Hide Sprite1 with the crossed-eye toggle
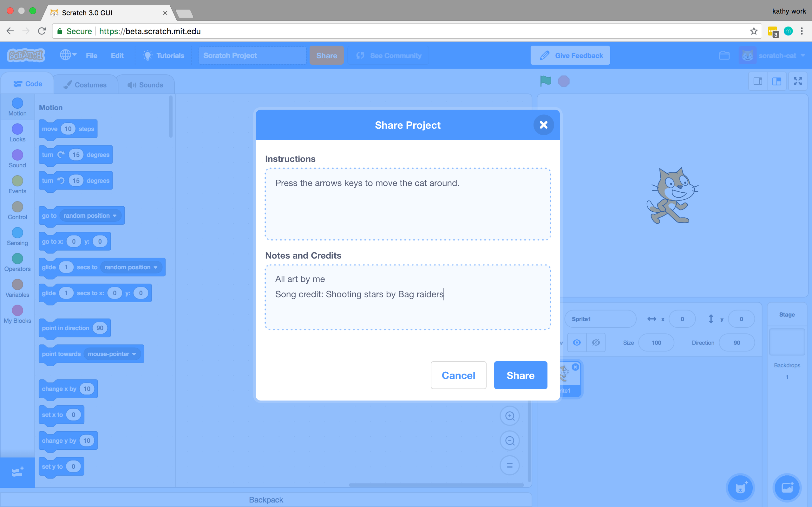Image resolution: width=812 pixels, height=507 pixels. (596, 342)
